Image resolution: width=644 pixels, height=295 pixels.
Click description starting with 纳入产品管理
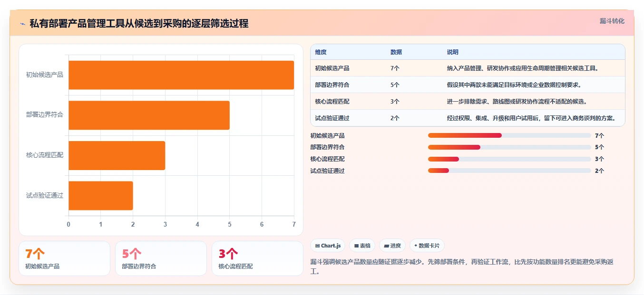523,68
